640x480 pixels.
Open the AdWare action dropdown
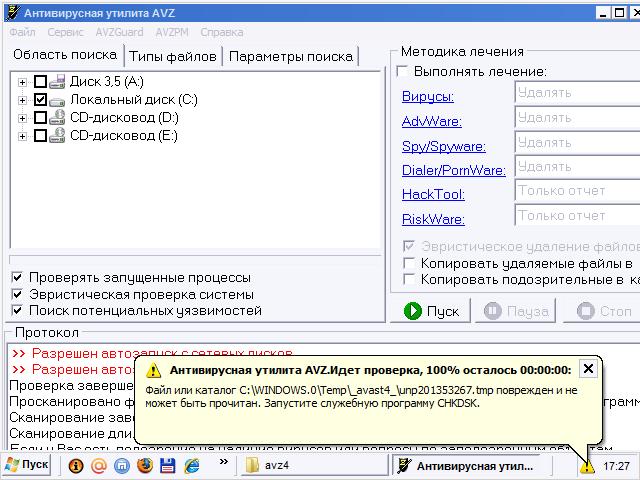click(578, 118)
